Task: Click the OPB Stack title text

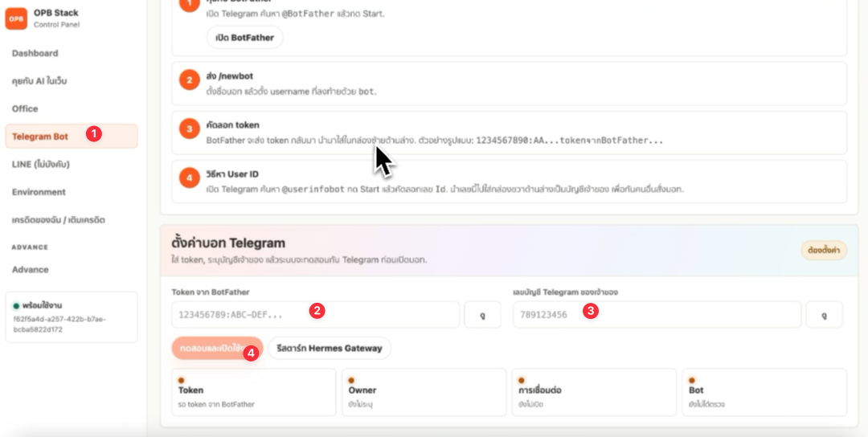Action: pyautogui.click(x=56, y=13)
